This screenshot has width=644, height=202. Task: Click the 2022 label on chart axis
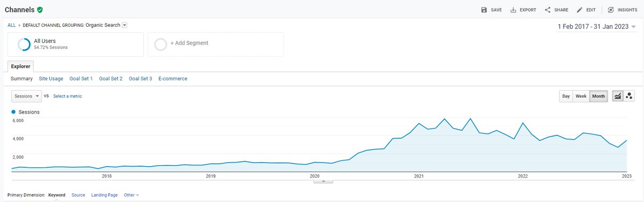click(523, 176)
